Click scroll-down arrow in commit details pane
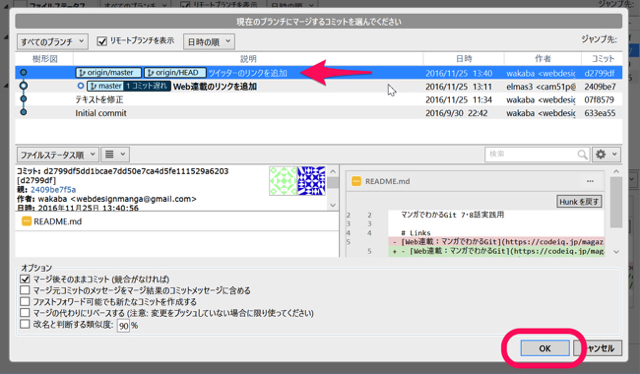The width and height of the screenshot is (640, 374). 333,205
